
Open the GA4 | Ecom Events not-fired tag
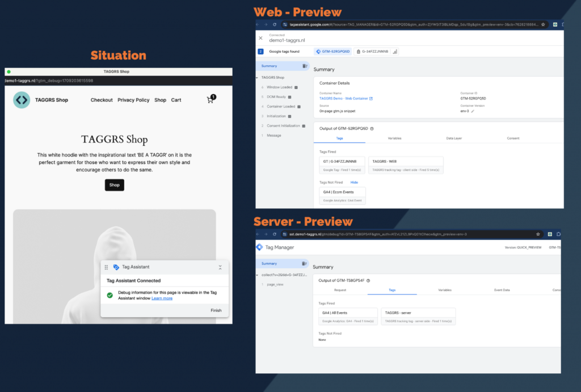coord(342,196)
